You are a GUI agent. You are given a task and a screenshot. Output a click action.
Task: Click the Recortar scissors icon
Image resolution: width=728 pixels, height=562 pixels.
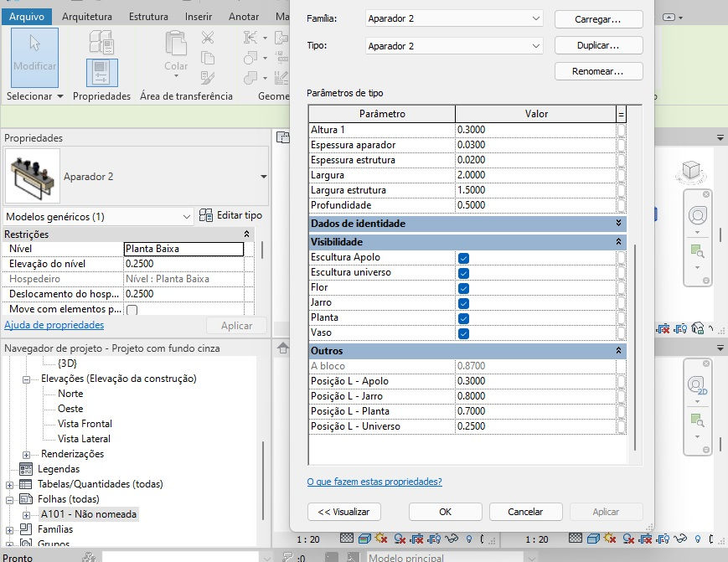208,37
